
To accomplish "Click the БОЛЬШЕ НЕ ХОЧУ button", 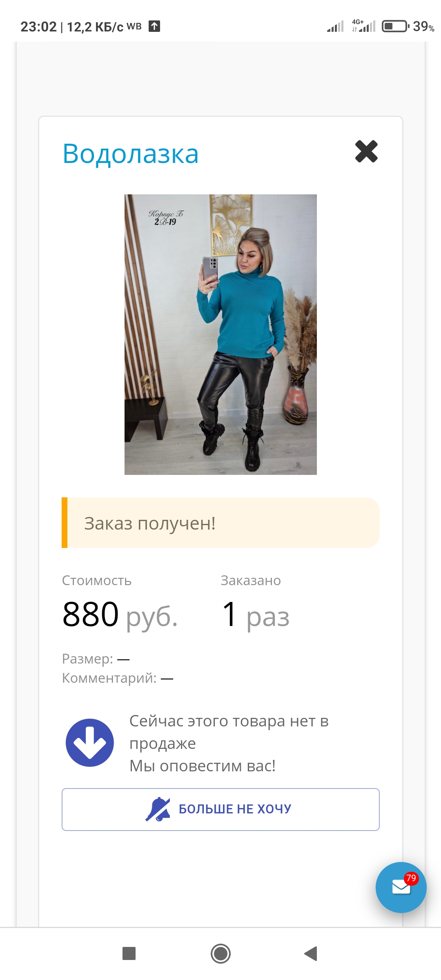I will point(220,809).
